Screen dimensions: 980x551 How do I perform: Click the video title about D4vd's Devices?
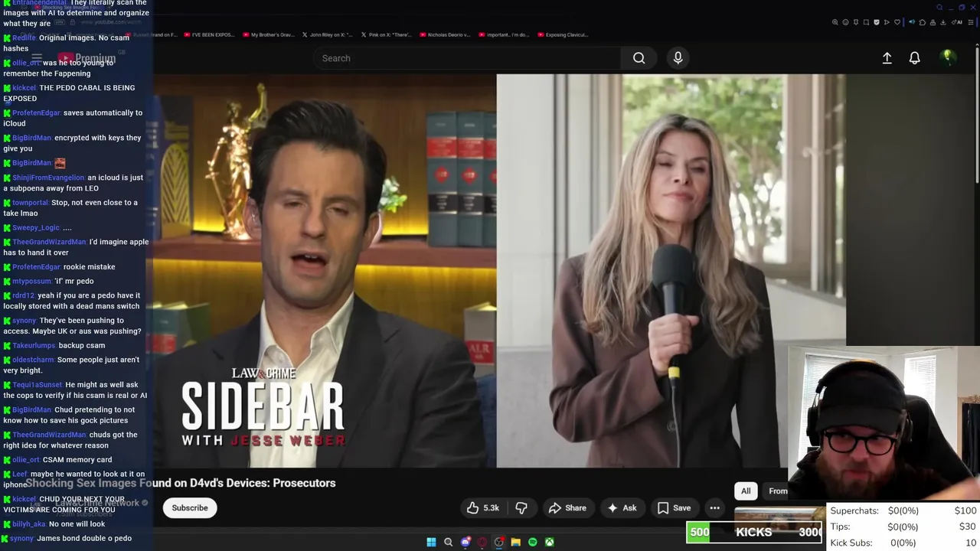pos(181,483)
